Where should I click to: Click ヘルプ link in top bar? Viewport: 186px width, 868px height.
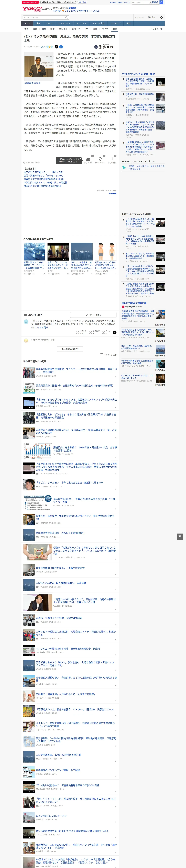[x=127, y=2]
